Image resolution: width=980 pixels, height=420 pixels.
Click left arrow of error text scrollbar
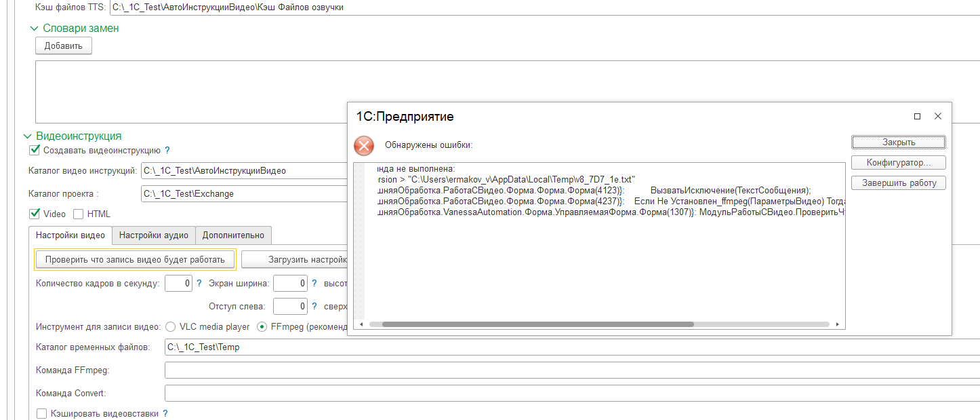pyautogui.click(x=361, y=325)
